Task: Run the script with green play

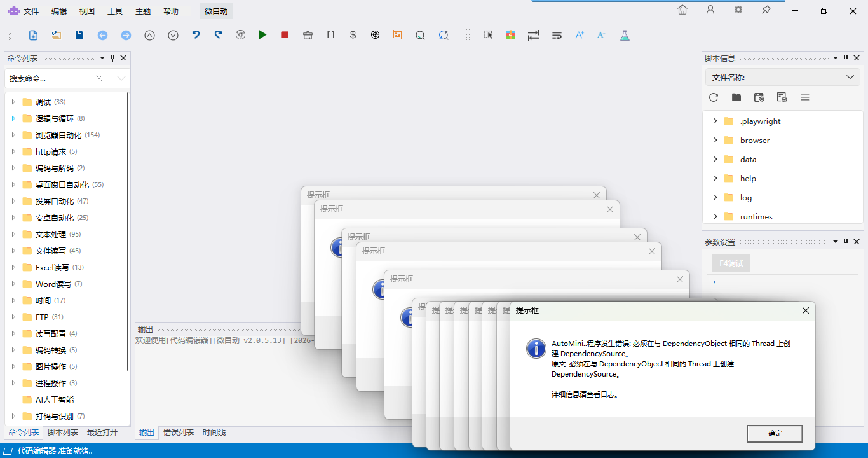Action: [x=262, y=35]
